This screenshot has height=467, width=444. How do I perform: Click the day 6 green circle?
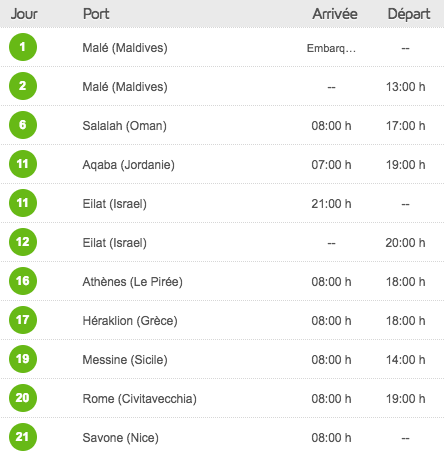pyautogui.click(x=23, y=125)
